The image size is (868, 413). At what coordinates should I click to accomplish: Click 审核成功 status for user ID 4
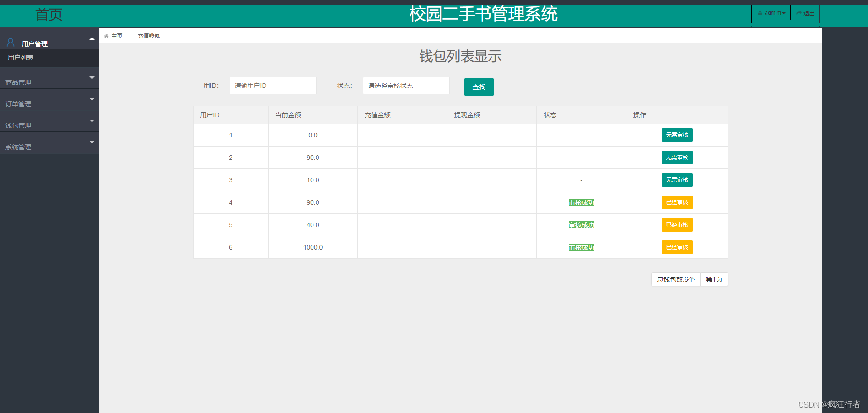pyautogui.click(x=582, y=202)
